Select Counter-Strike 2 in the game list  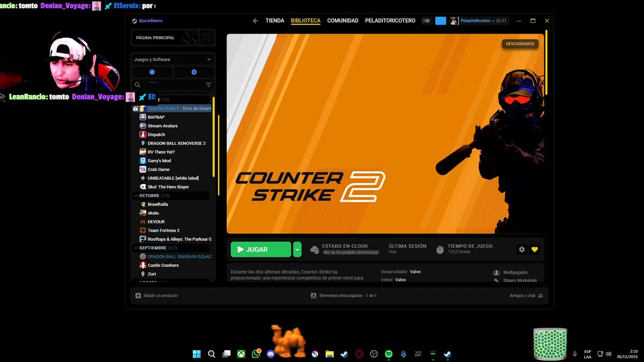[173, 109]
